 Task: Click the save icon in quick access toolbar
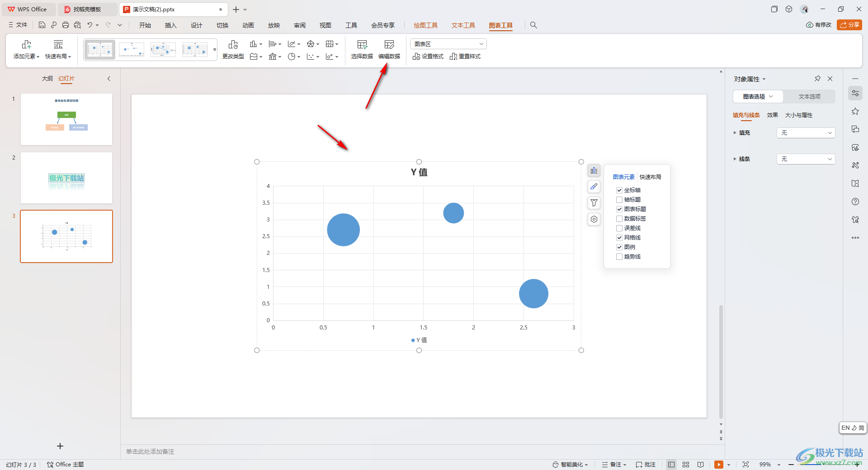42,25
